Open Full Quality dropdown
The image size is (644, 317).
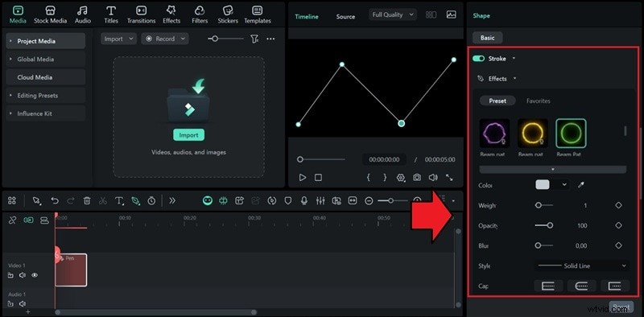pos(393,14)
